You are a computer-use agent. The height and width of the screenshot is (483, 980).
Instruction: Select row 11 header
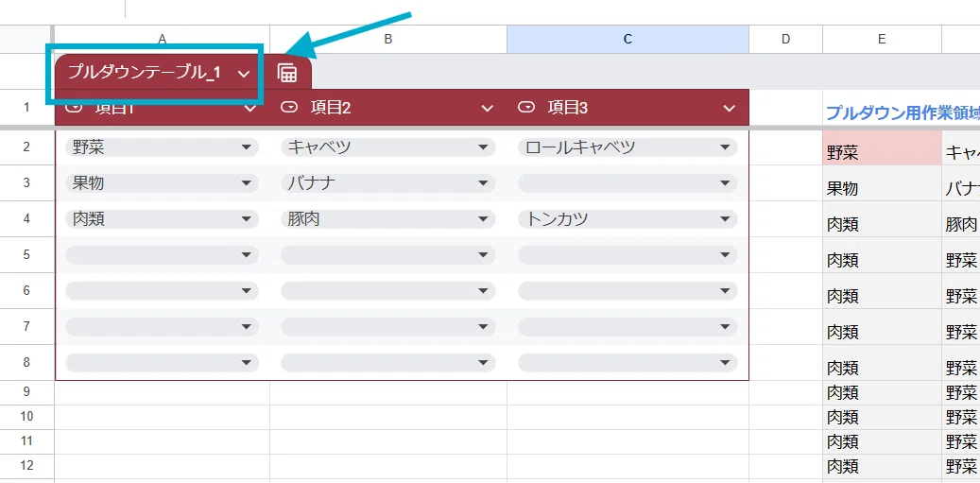(x=26, y=441)
